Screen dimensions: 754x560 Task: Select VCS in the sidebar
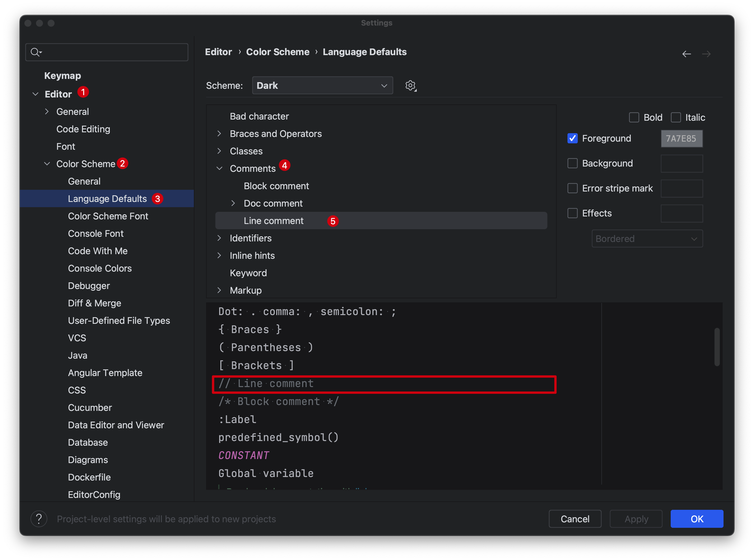[x=77, y=338]
